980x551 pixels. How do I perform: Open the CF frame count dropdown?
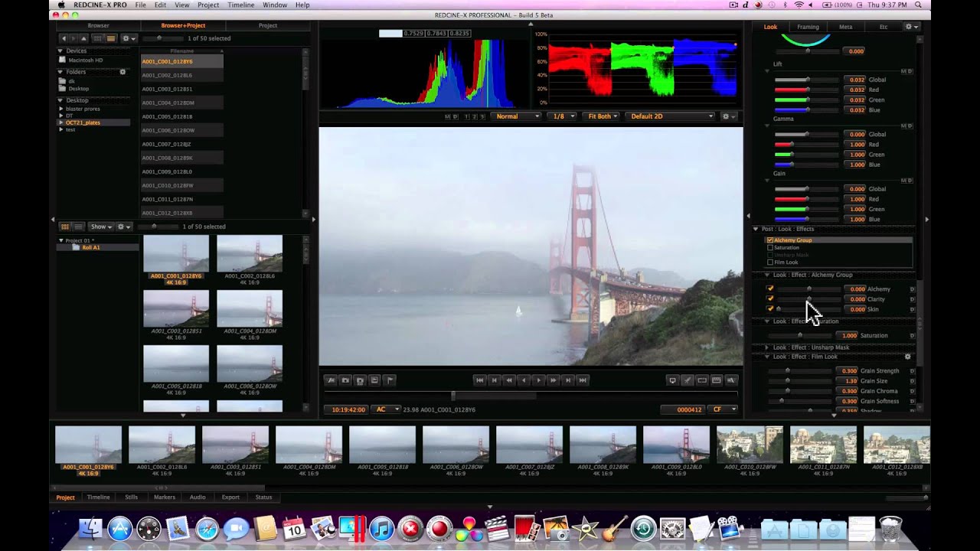[722, 409]
